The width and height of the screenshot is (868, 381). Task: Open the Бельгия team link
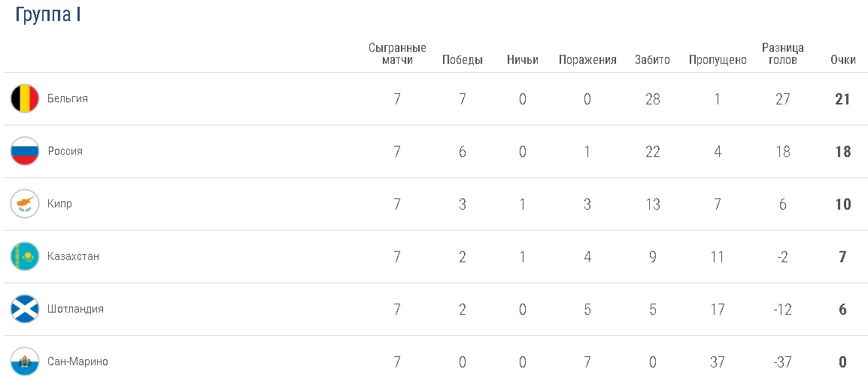click(68, 98)
